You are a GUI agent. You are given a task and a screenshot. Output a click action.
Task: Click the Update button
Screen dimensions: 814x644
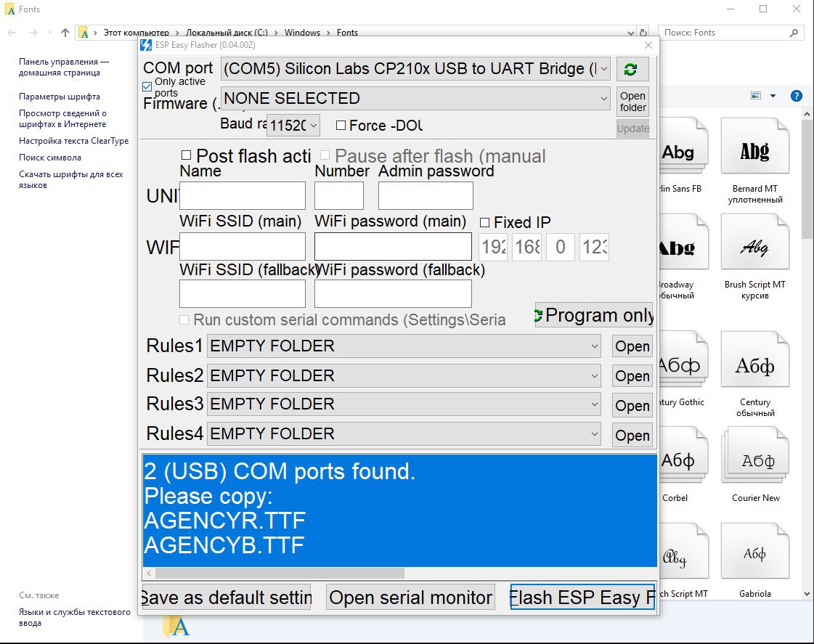point(632,129)
